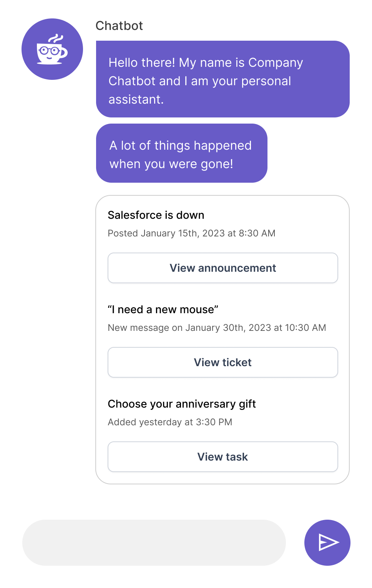Select the word 'assistant.' in greeting bubble
The height and width of the screenshot is (588, 372).
[x=136, y=99]
